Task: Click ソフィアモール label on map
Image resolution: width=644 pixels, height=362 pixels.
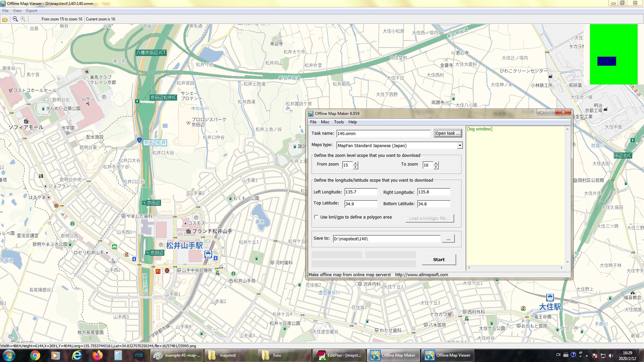Action: [26, 127]
